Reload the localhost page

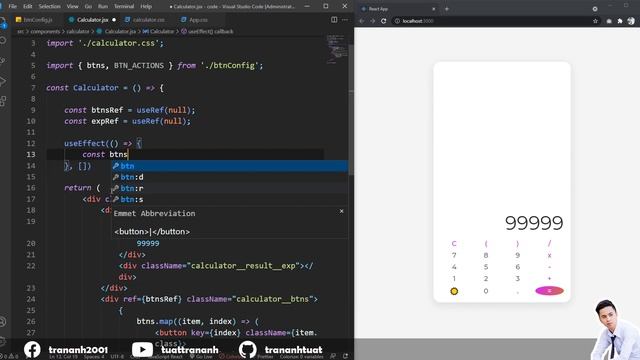coord(383,21)
